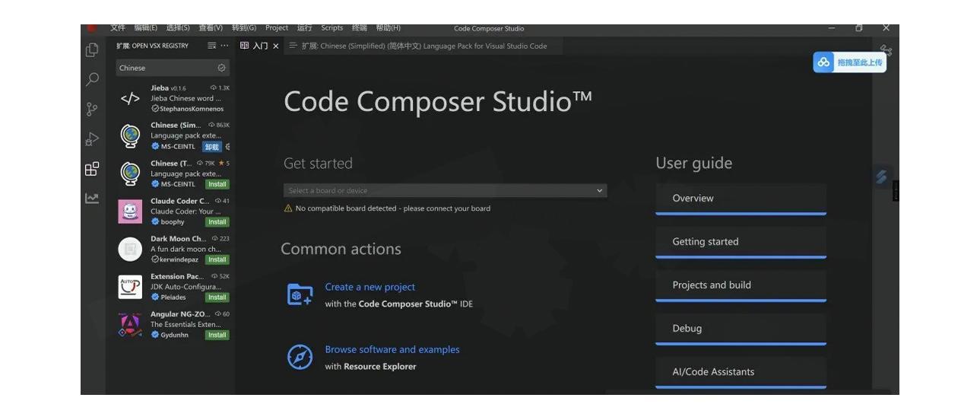Viewport: 980px width, 420px height.
Task: Open the 终端 menu
Action: click(x=360, y=28)
